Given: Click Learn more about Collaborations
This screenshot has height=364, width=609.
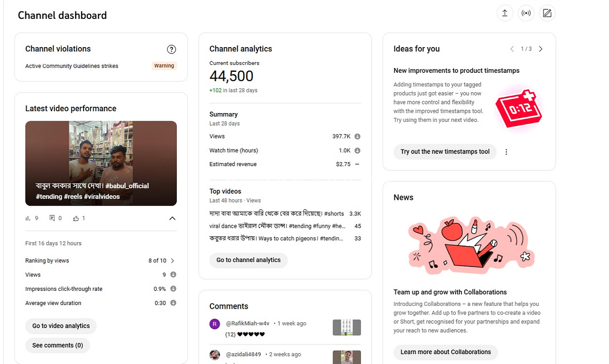Looking at the screenshot, I should 445,352.
